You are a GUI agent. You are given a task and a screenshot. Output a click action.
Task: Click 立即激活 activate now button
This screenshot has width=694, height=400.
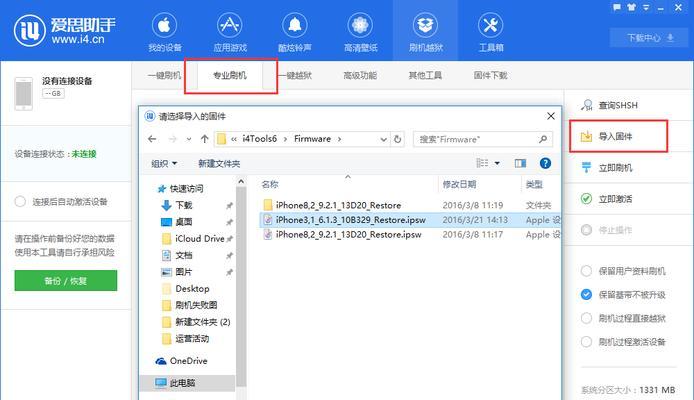pyautogui.click(x=606, y=199)
